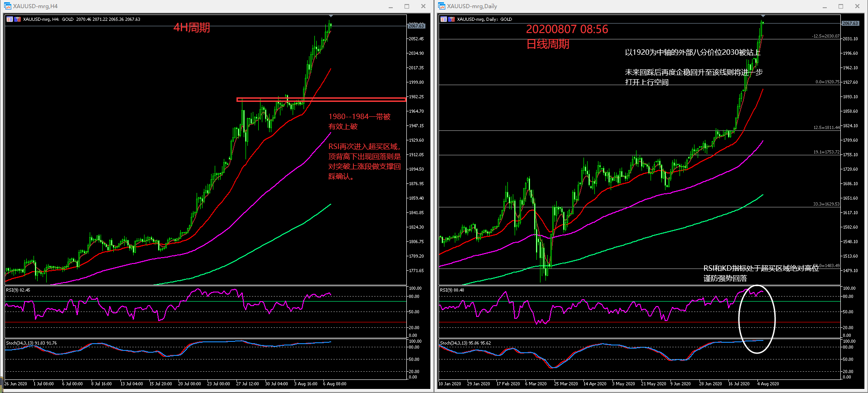Select the 'RSI和KD指标处于超买区域绝对高位' note

[x=761, y=268]
